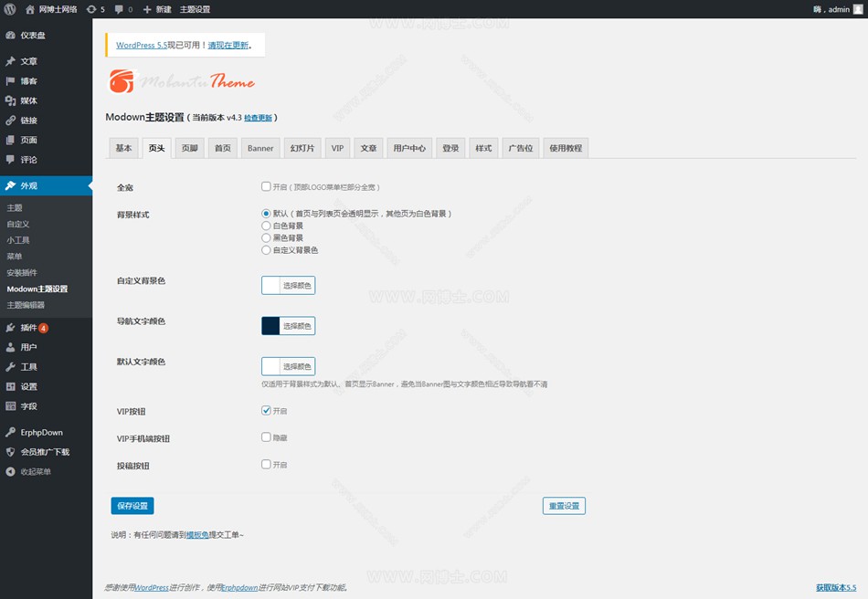Click the Mobantu Theme logo image
The height and width of the screenshot is (599, 868).
coord(182,81)
